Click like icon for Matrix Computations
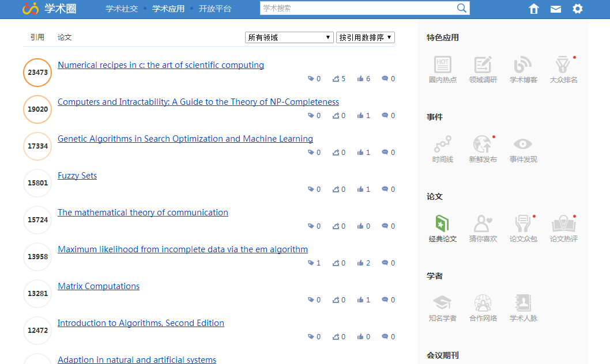 point(360,300)
